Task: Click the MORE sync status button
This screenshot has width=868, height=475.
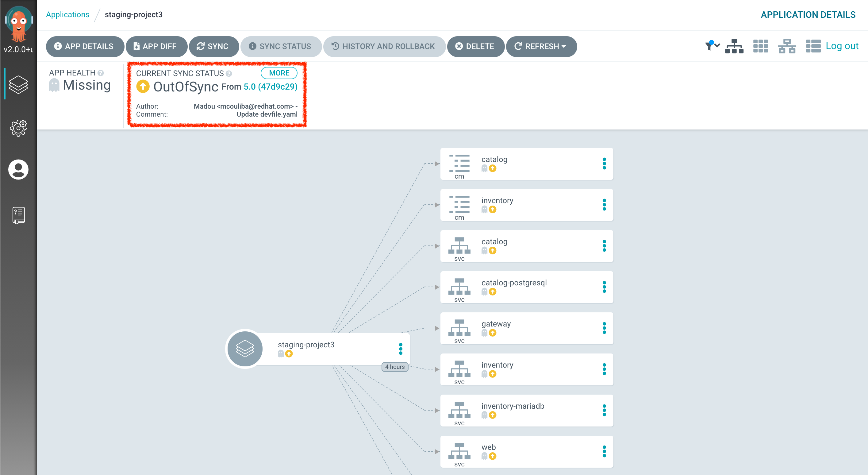Action: click(279, 73)
